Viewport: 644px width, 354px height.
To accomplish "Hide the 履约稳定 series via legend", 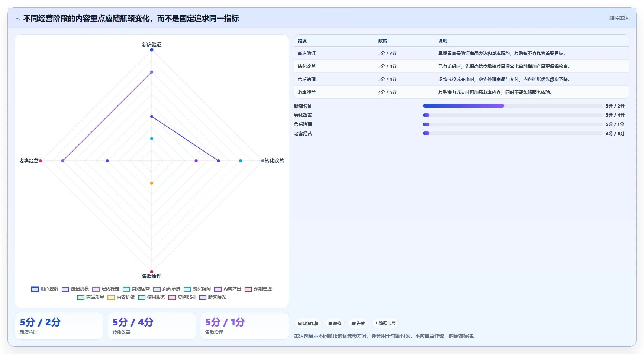I will tap(106, 289).
